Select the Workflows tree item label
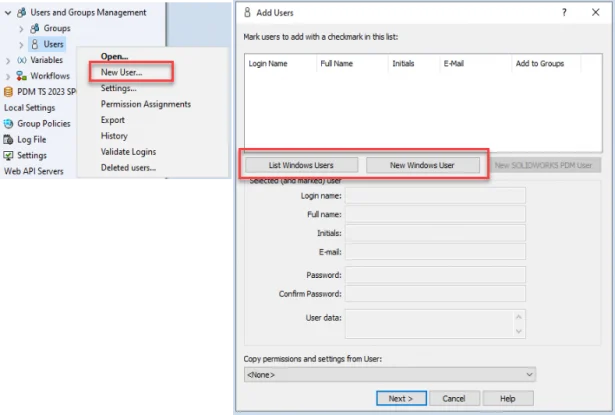The width and height of the screenshot is (615, 415). click(x=50, y=76)
